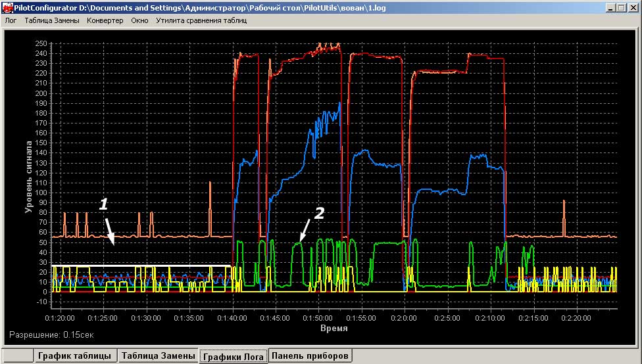Viewport: 642px width, 364px height.
Task: Open the Панель приборов tab
Action: pos(310,355)
